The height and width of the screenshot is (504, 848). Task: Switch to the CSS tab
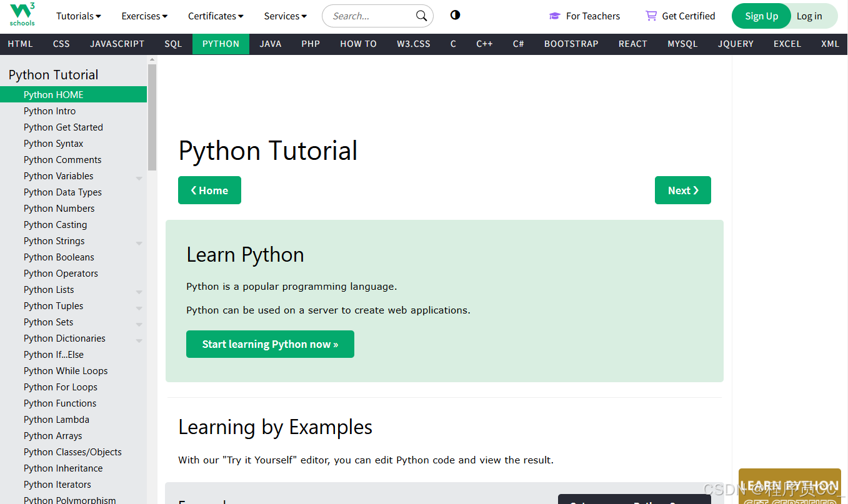point(61,44)
